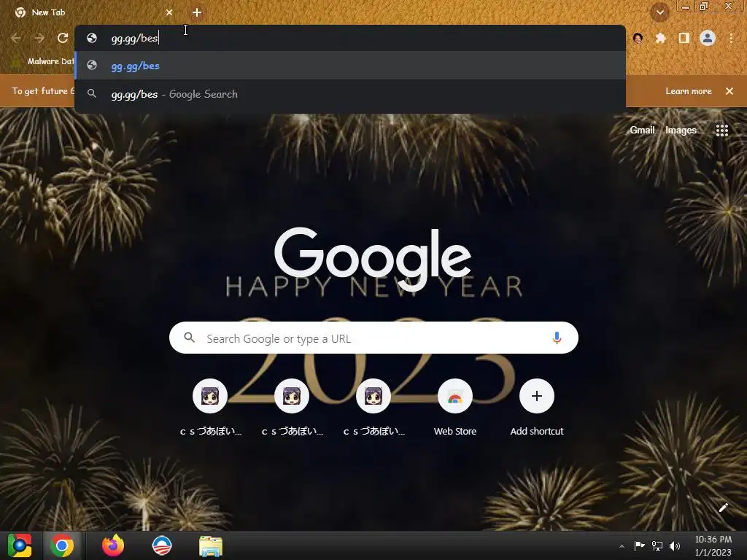Open the Action Center flag icon
747x560 pixels.
coord(639,545)
